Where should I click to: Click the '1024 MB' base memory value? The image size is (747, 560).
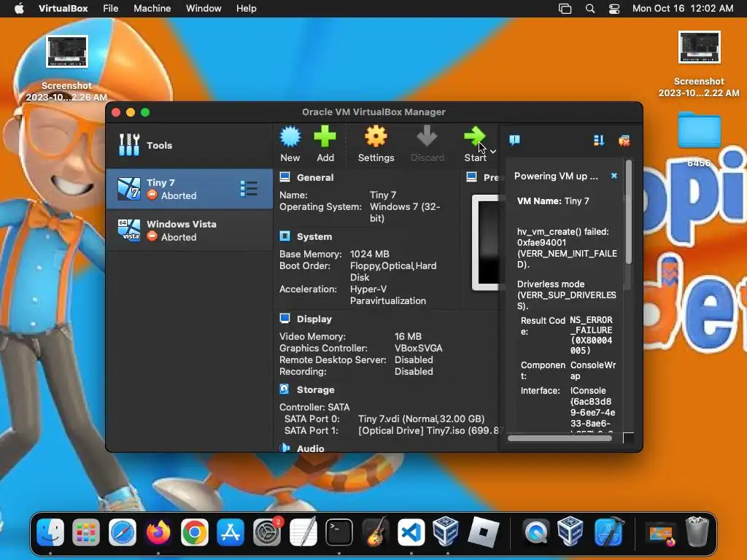(369, 254)
